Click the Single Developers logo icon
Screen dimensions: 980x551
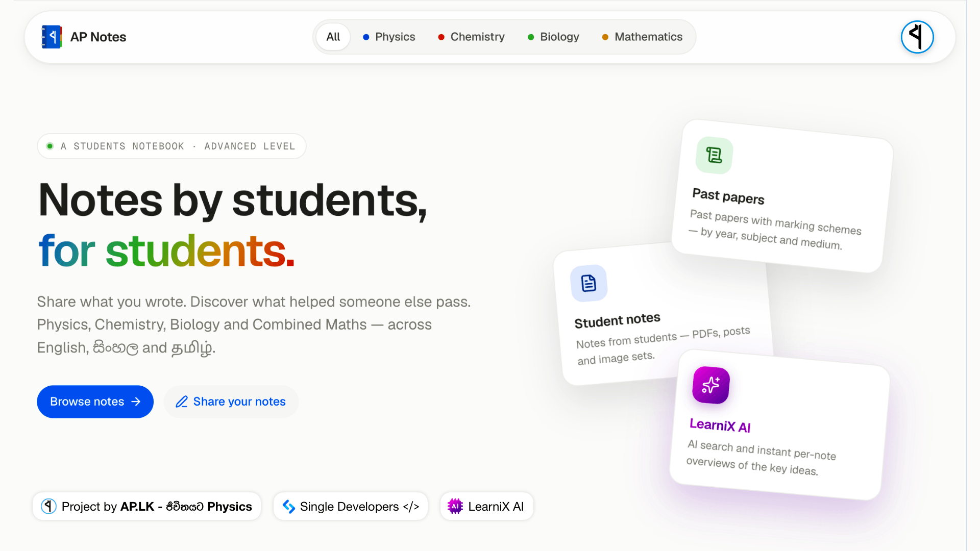289,506
